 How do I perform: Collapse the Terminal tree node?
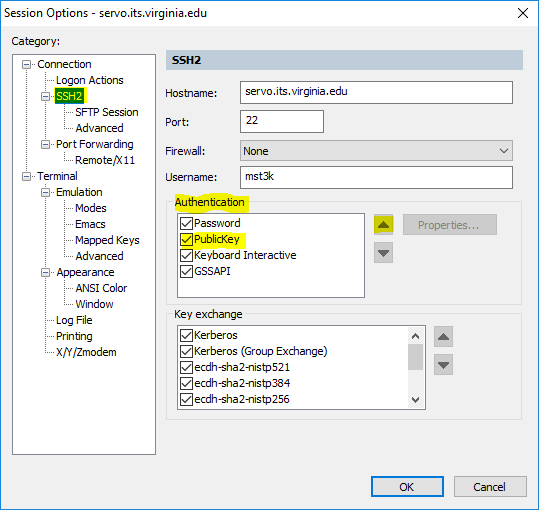(26, 176)
